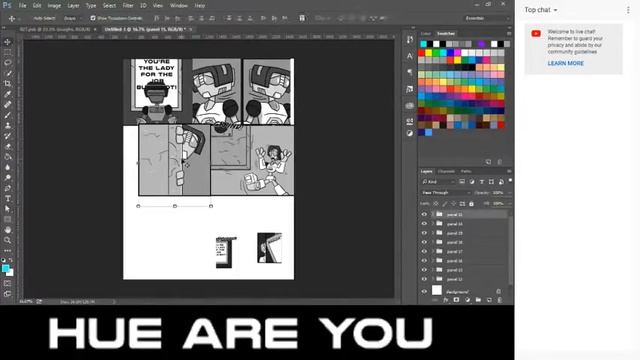Toggle visibility of bottom panel group
The width and height of the screenshot is (640, 360).
point(424,279)
